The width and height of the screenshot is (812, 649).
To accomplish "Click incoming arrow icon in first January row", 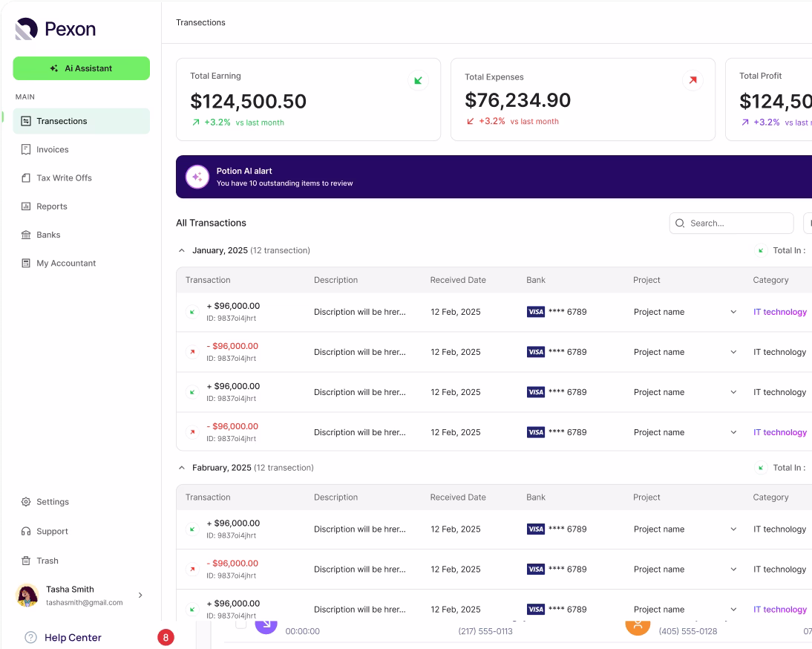I will 193,312.
